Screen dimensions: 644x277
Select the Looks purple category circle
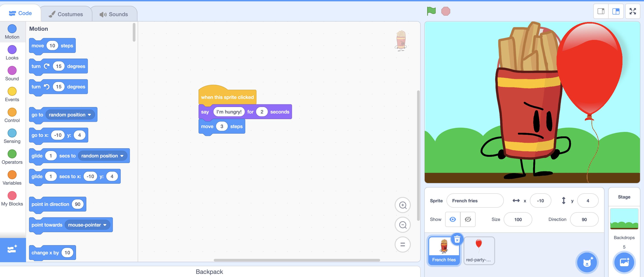pos(12,50)
